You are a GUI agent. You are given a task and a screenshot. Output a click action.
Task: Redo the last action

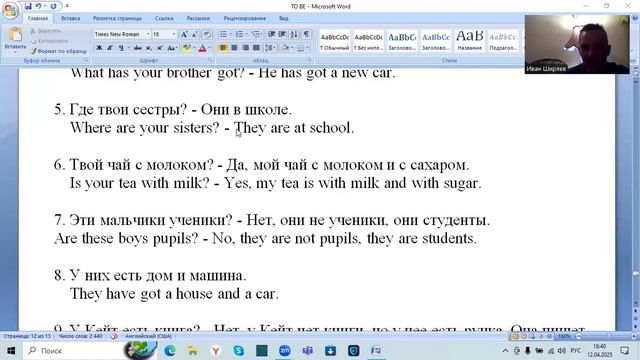click(53, 6)
